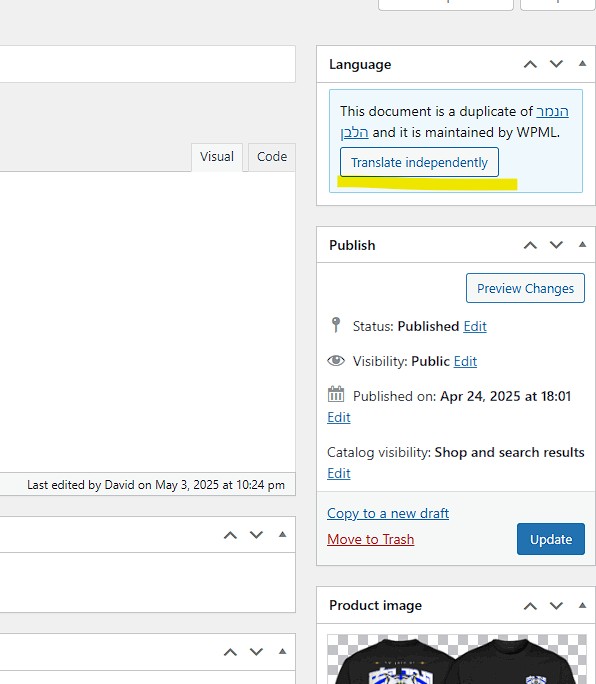This screenshot has height=684, width=596.
Task: Move Product image panel down
Action: pos(556,605)
